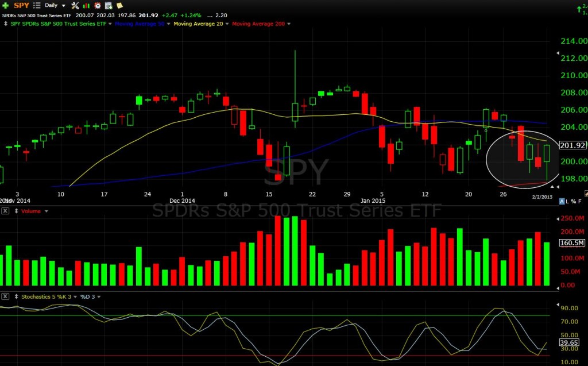
Task: Click the reorder arrows beside Volume label
Action: click(17, 211)
